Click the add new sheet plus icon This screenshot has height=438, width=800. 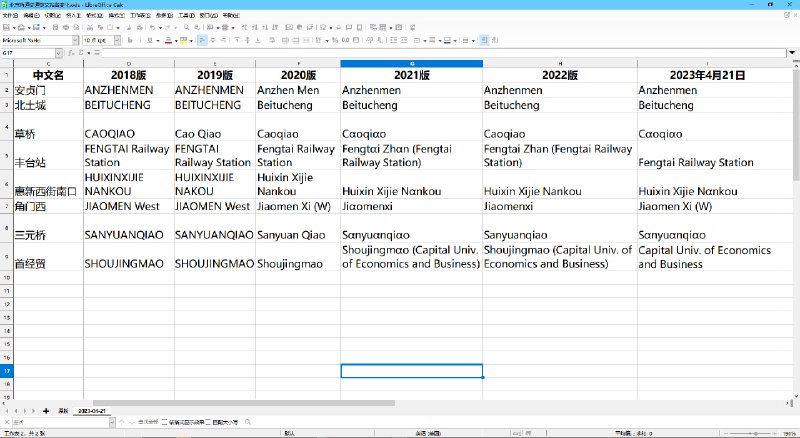45,411
